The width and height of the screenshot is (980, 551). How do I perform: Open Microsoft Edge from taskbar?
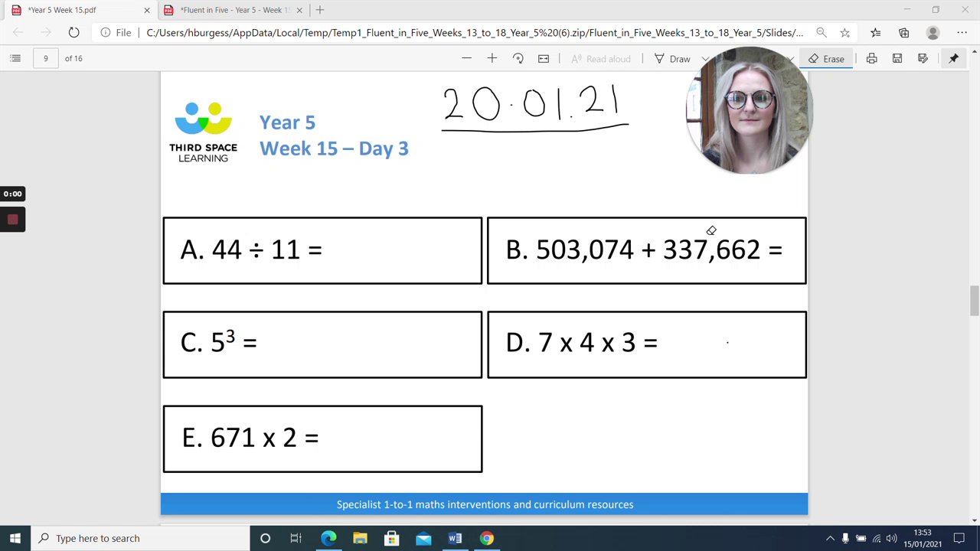pyautogui.click(x=328, y=538)
